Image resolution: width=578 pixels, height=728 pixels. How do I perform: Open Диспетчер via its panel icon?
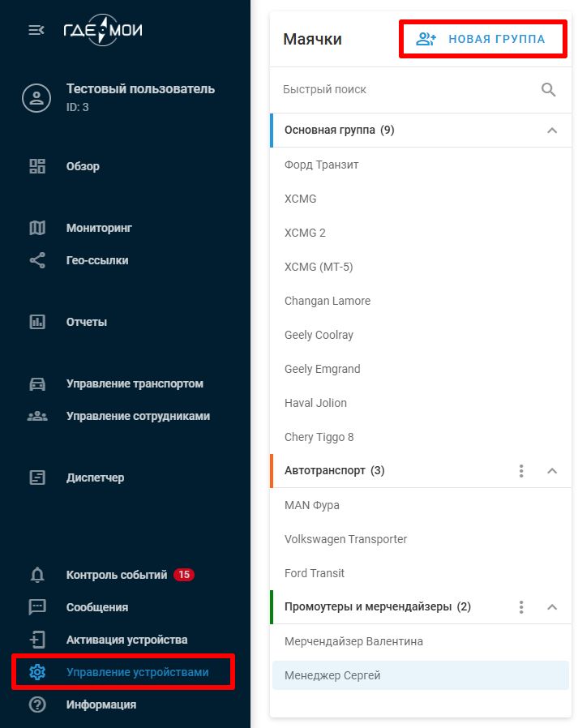coord(36,477)
